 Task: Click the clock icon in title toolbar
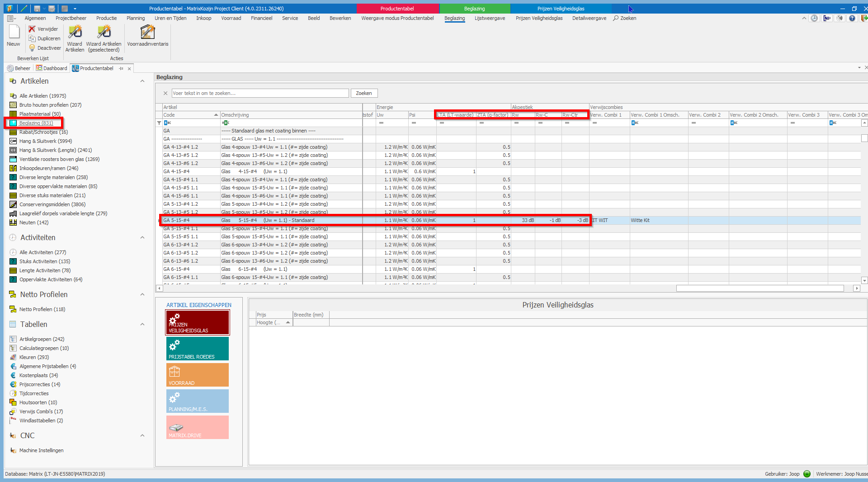(x=814, y=19)
